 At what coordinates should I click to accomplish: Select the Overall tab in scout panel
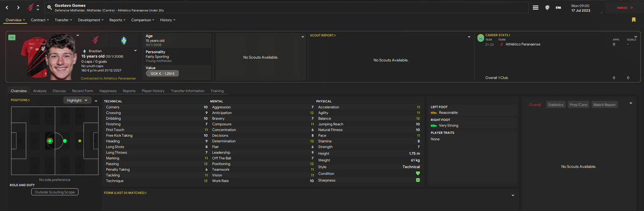click(535, 105)
